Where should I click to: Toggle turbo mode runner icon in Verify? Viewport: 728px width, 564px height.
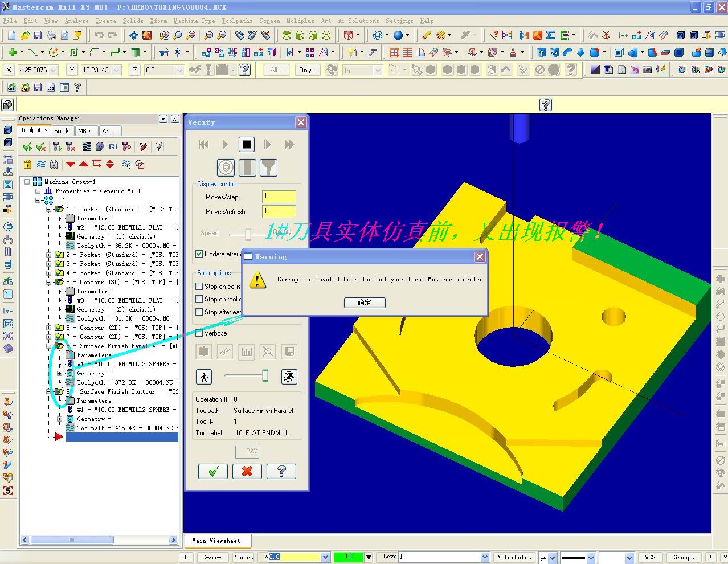tap(289, 377)
